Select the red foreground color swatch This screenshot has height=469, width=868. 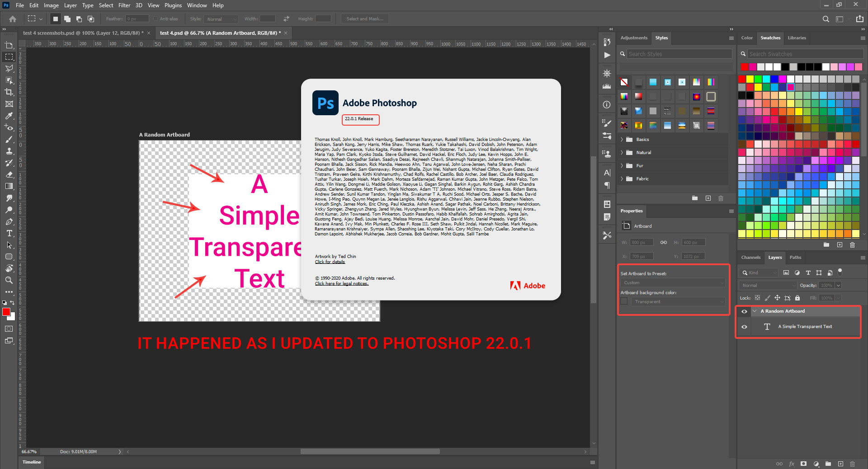(7, 312)
